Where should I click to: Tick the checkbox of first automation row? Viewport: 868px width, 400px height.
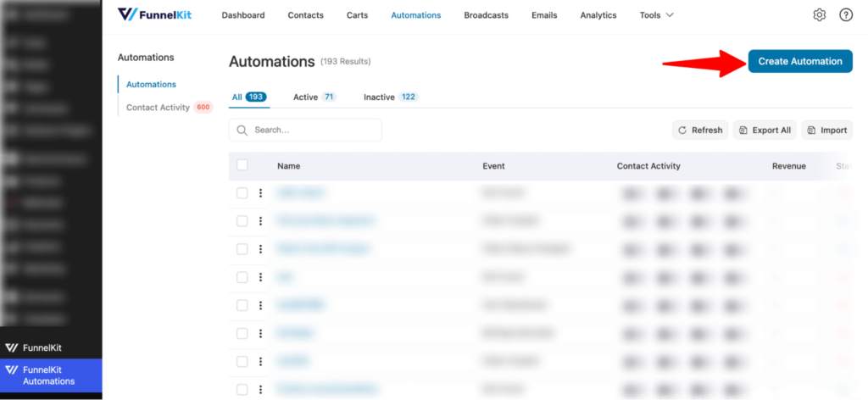coord(242,193)
